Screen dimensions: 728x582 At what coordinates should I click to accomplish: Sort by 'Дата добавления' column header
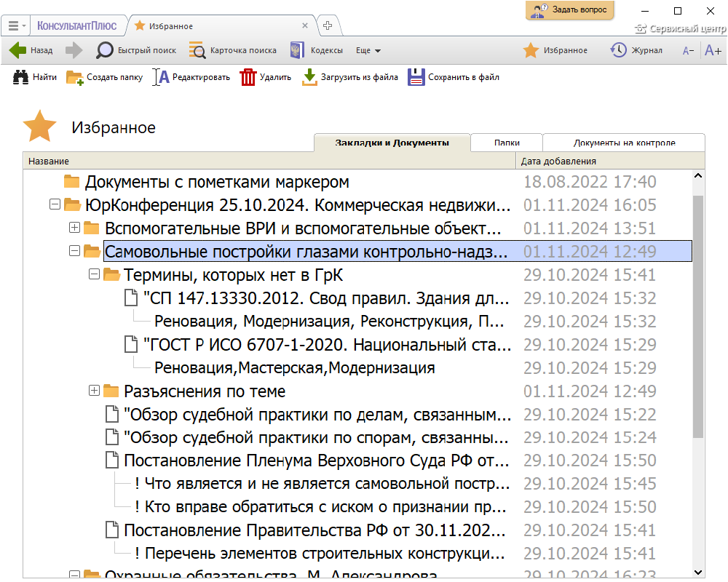(x=558, y=161)
